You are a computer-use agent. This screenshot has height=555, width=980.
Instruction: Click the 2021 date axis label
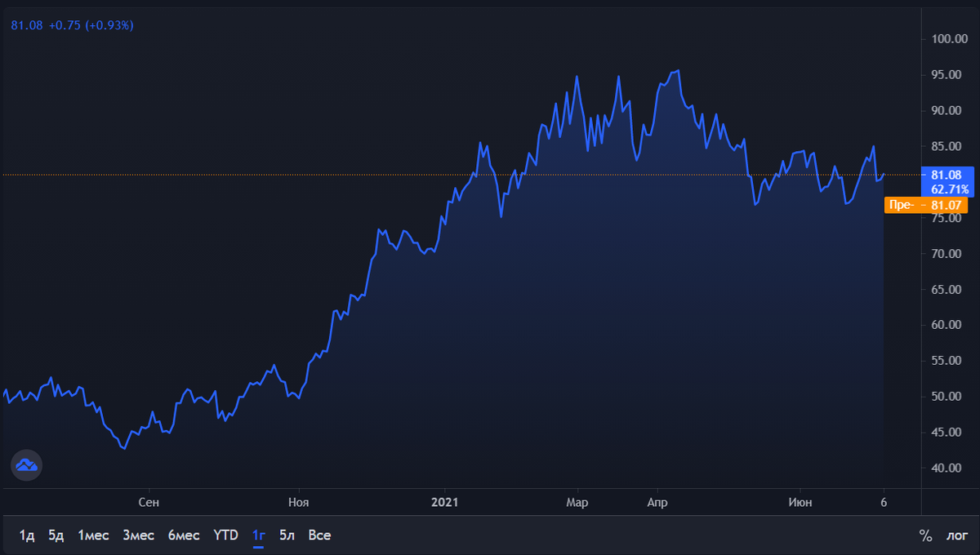pyautogui.click(x=445, y=503)
